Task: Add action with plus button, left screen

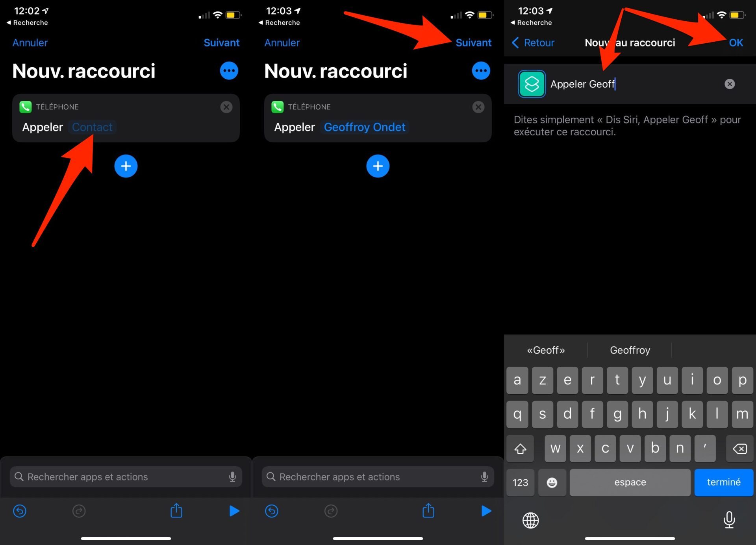Action: [126, 166]
